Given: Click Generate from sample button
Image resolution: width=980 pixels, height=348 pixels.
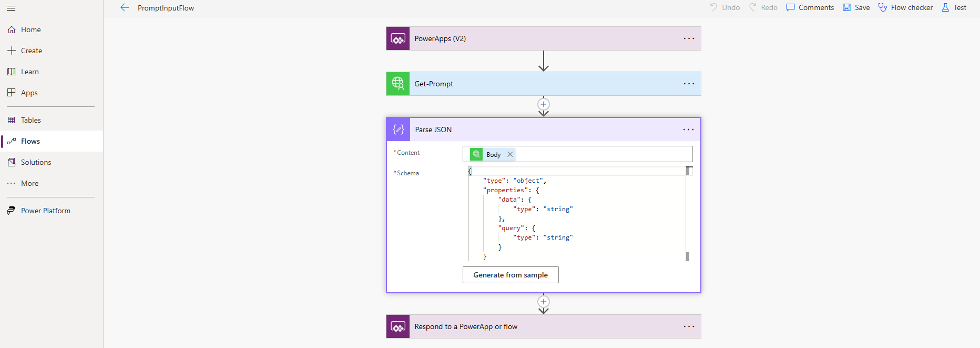Looking at the screenshot, I should (x=511, y=275).
